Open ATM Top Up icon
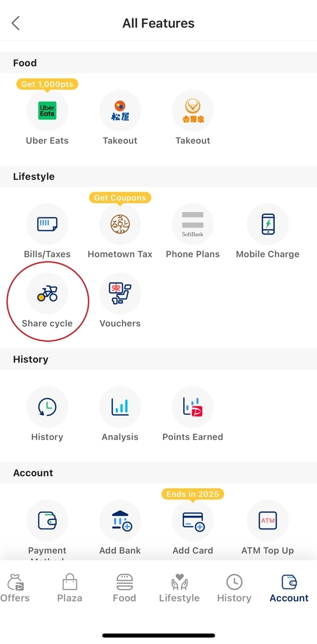 click(268, 521)
